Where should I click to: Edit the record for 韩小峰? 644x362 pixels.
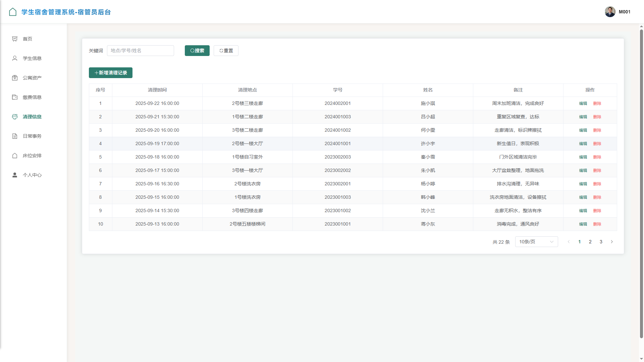click(x=583, y=197)
